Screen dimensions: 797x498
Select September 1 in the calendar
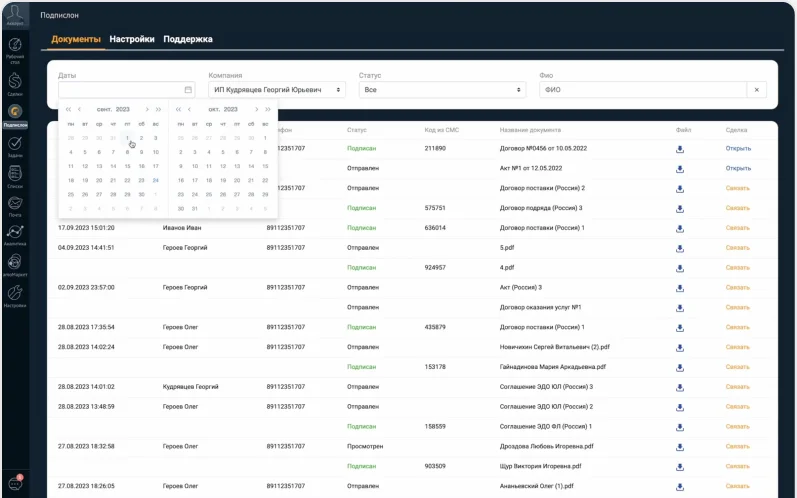[x=127, y=138]
